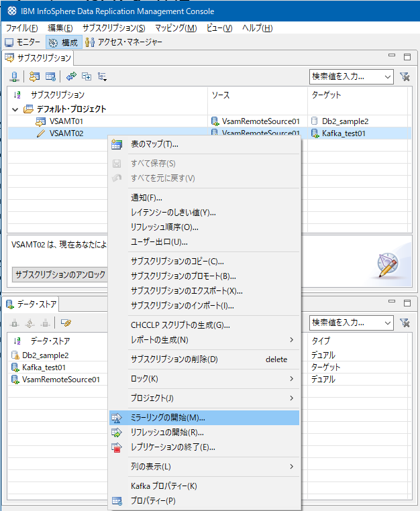Minimize the サブスクリプション panel
This screenshot has width=420, height=511.
click(x=392, y=56)
